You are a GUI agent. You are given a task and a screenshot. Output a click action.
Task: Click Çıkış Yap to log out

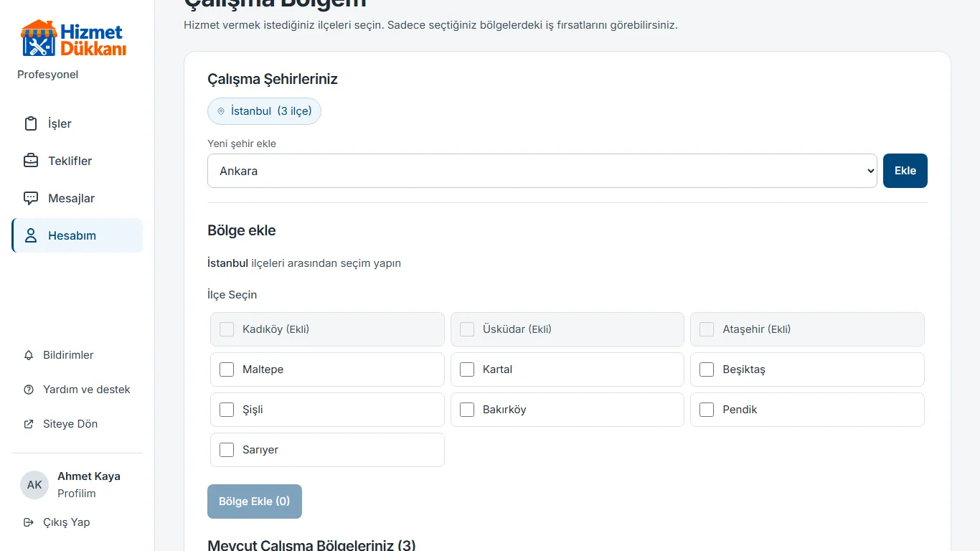pyautogui.click(x=77, y=522)
